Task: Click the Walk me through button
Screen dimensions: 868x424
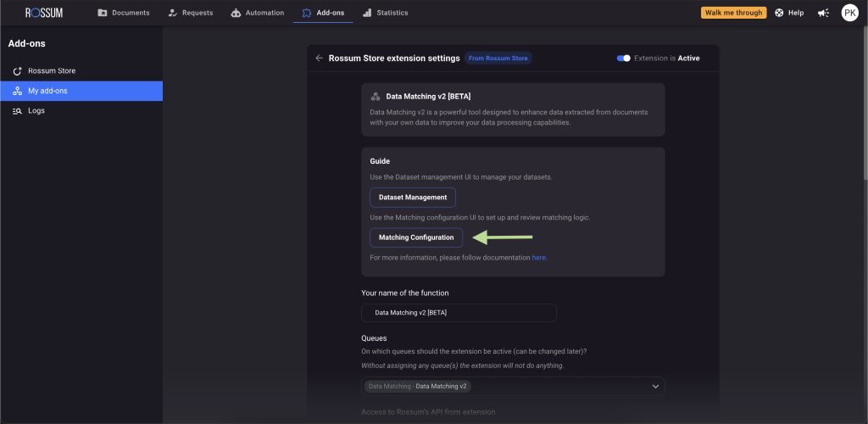Action: tap(733, 13)
